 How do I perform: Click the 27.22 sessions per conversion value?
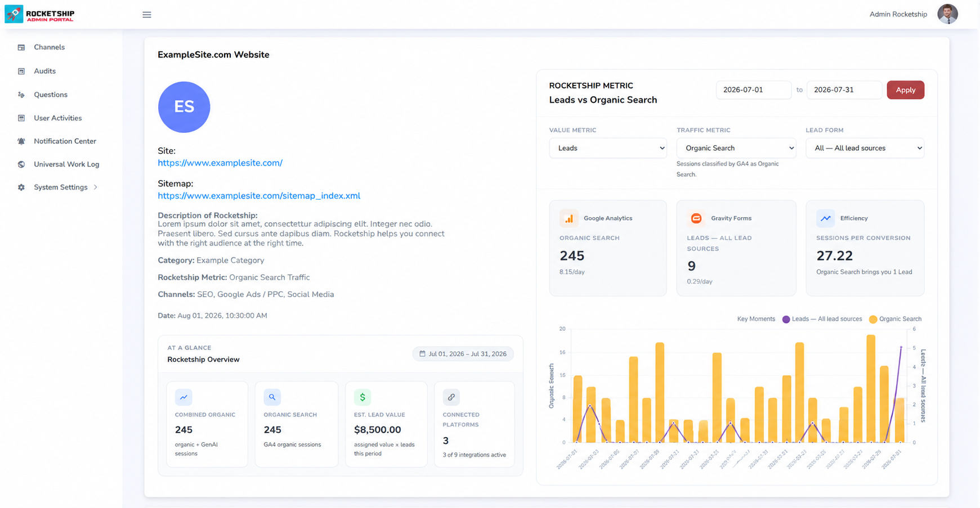tap(834, 256)
